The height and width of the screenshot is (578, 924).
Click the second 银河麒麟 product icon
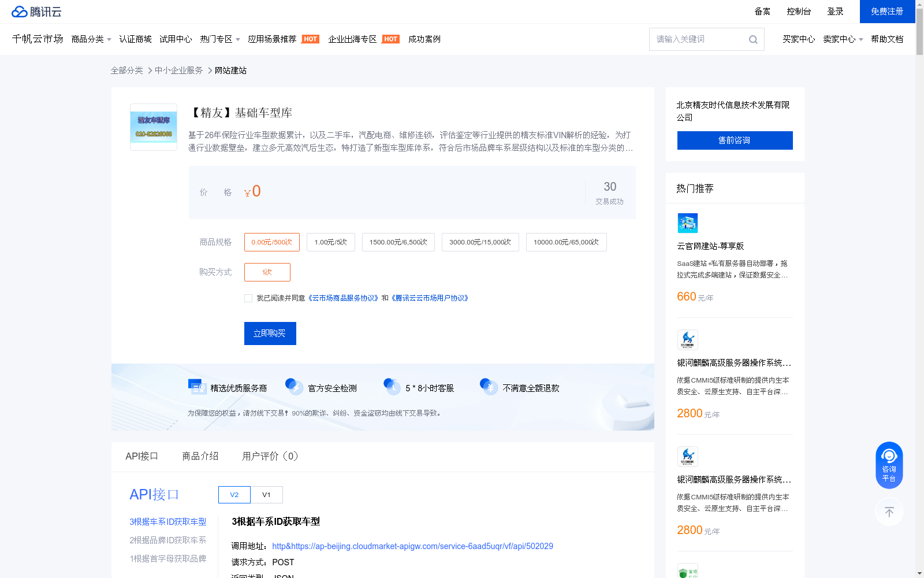click(687, 457)
